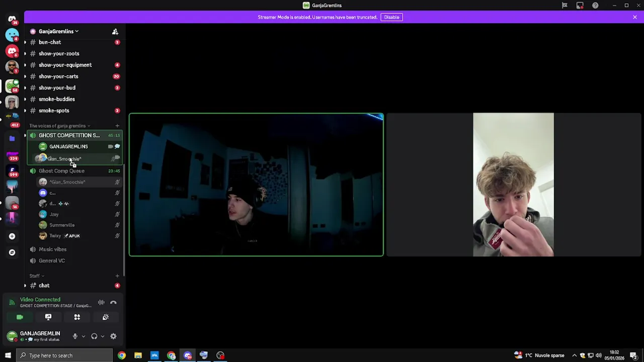Open the show-your-zoots channel

pyautogui.click(x=59, y=53)
